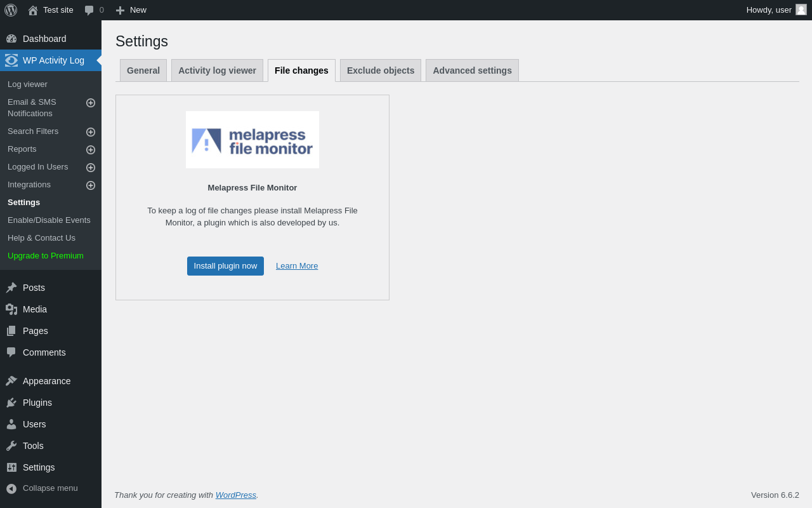Open WP Activity Log menu label
This screenshot has width=812, height=508.
pyautogui.click(x=53, y=60)
